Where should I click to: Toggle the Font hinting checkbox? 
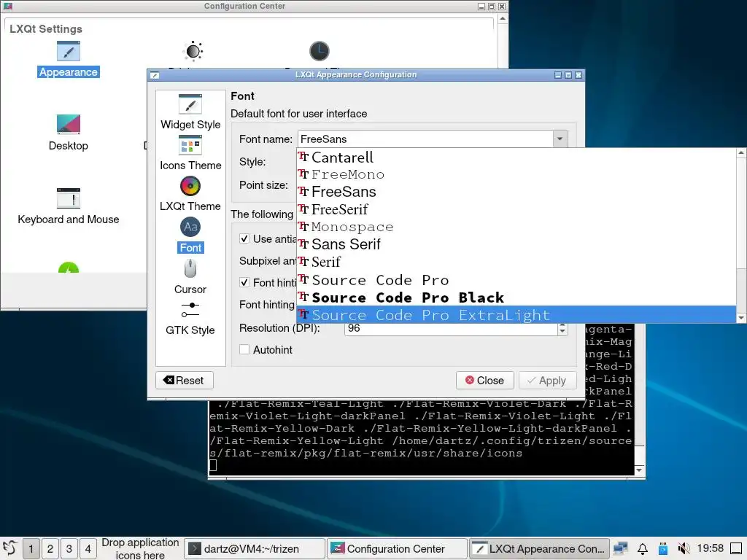click(x=244, y=282)
